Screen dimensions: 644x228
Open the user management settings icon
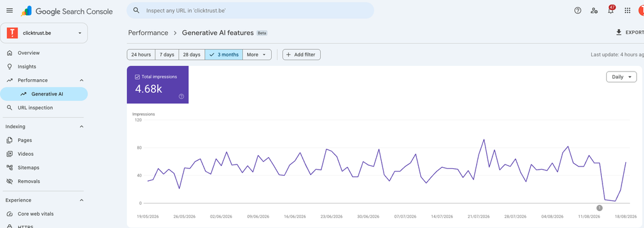tap(594, 11)
